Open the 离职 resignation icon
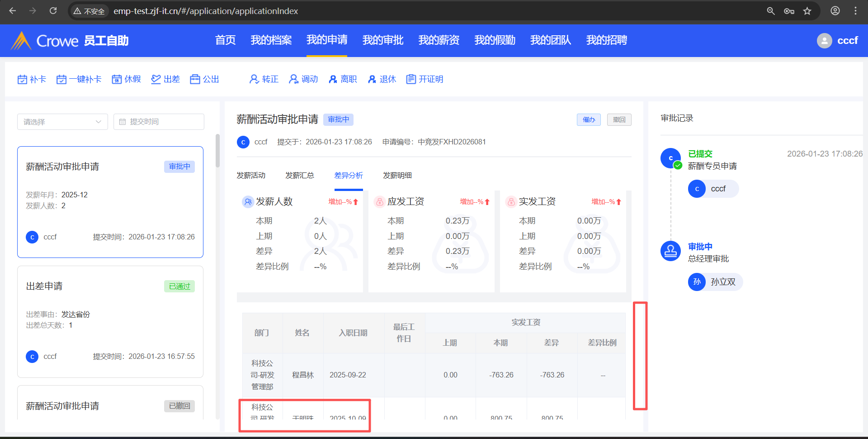Image resolution: width=868 pixels, height=439 pixels. coord(333,80)
